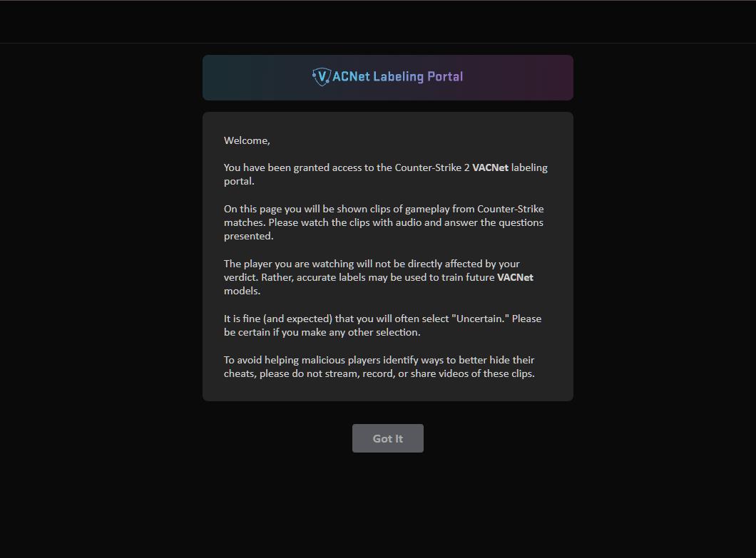Click the Got It button
Viewport: 756px width, 558px height.
tap(388, 438)
